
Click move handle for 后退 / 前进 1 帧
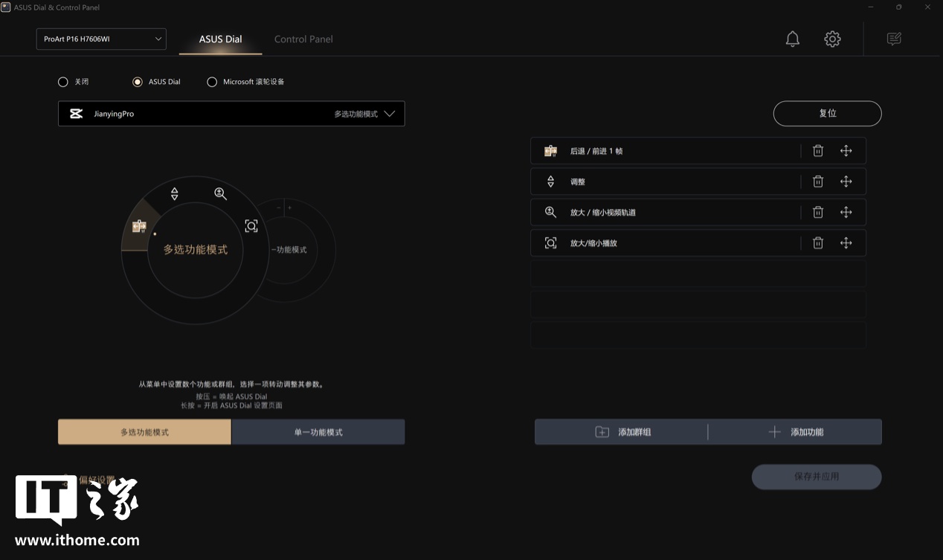click(846, 151)
